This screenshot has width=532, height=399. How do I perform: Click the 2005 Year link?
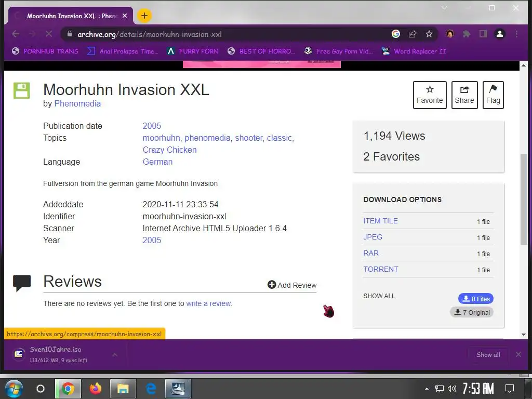tap(152, 240)
